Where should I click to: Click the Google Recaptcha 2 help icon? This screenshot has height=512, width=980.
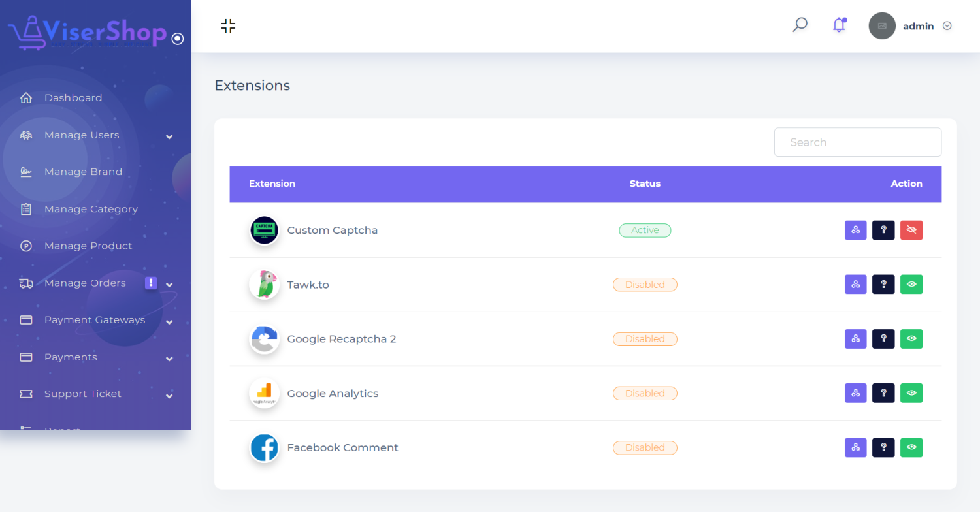pos(883,339)
